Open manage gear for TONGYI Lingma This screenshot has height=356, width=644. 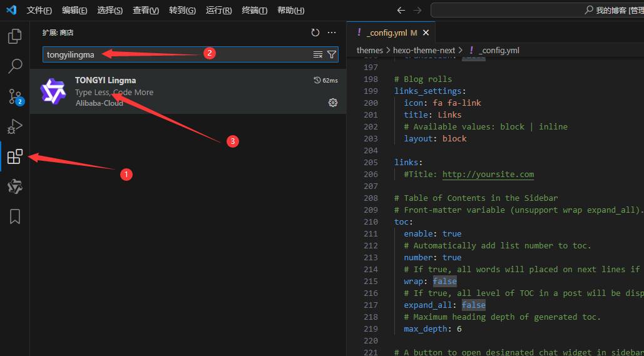click(x=333, y=103)
